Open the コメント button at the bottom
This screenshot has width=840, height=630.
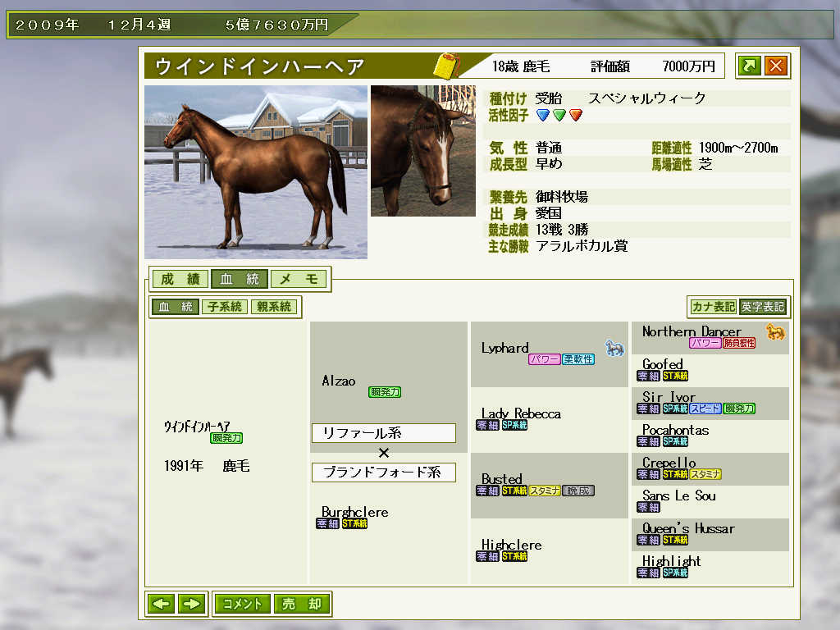[x=244, y=604]
